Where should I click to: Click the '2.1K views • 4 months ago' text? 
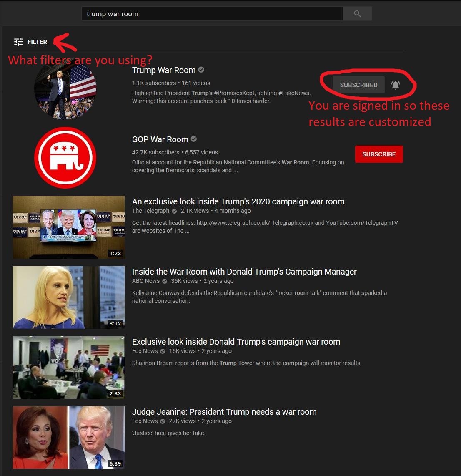(215, 211)
